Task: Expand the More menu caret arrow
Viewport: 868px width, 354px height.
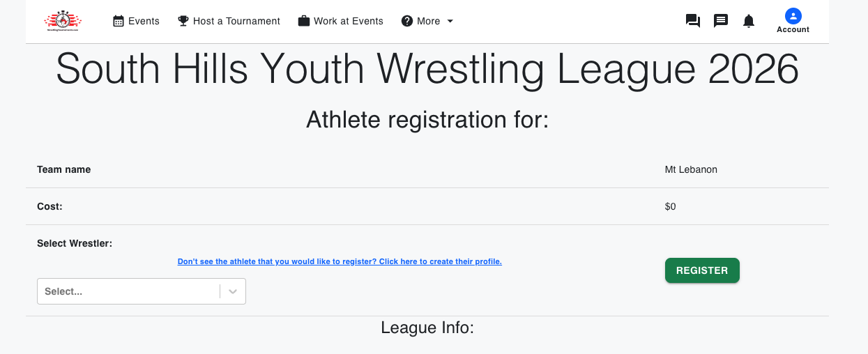Action: point(450,21)
